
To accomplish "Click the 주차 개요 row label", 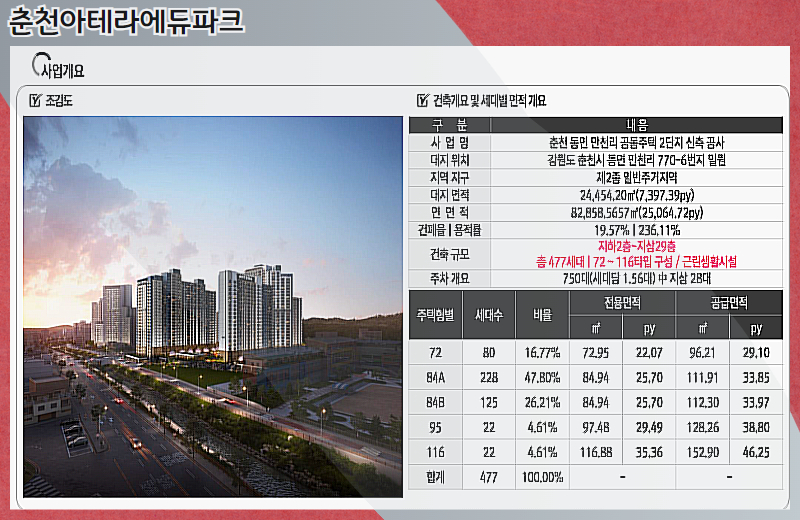I will coord(449,278).
